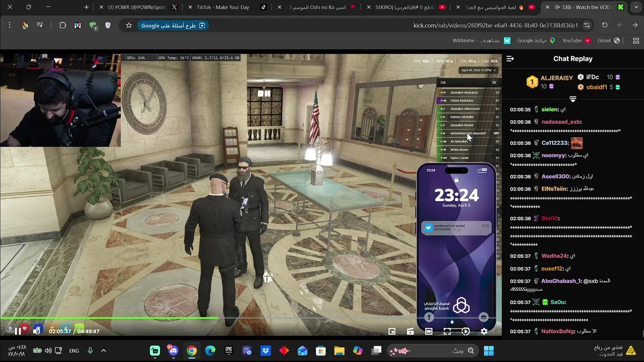Open the Google Maps bookmark

[536, 40]
